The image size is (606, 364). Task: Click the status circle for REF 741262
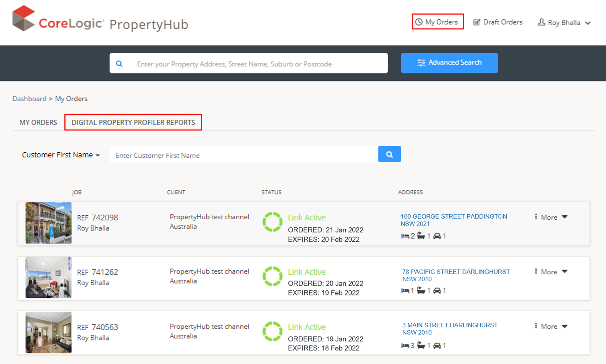pos(272,276)
